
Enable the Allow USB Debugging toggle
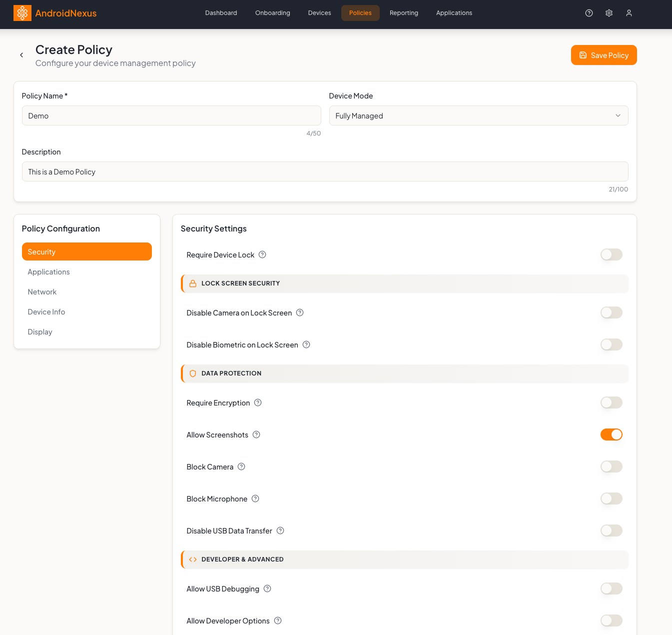(x=611, y=588)
